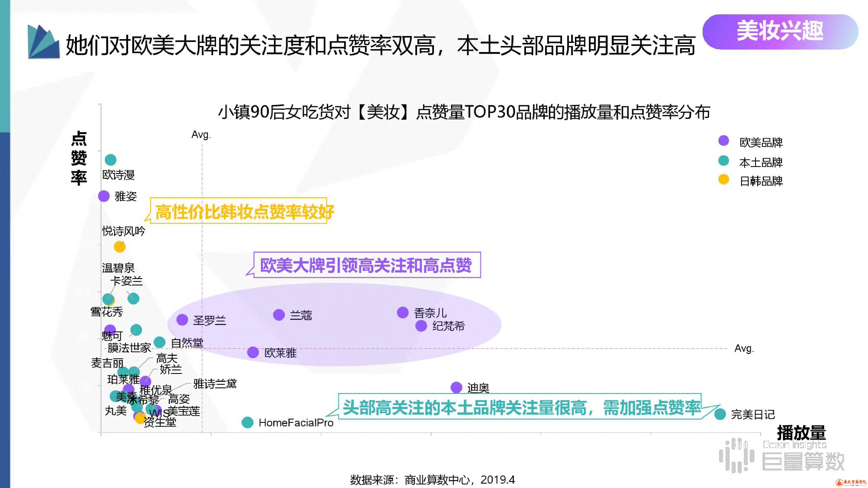Click the 温碧泉 brand label
This screenshot has width=868, height=488.
[x=118, y=268]
